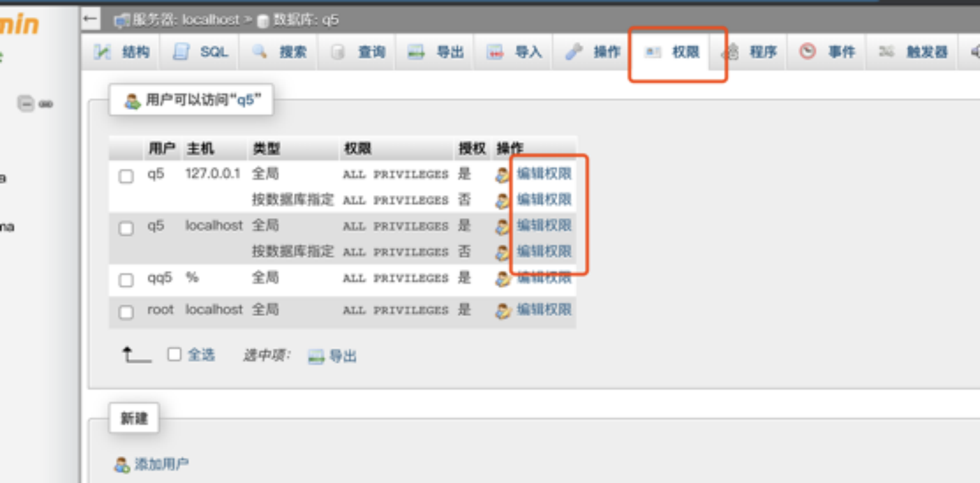Click the 服务器: localhost breadcrumb

(186, 20)
